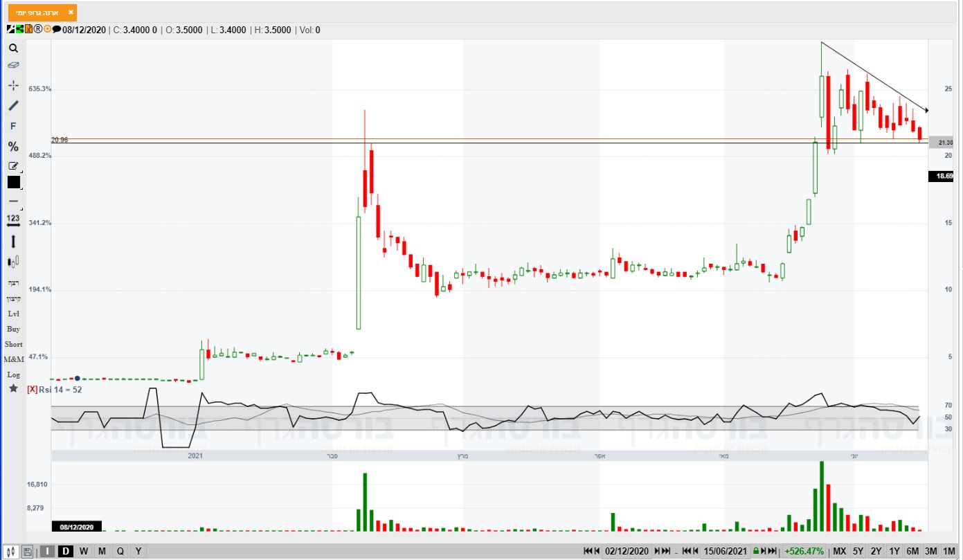The width and height of the screenshot is (963, 560).
Task: Step start date forward with right arrows
Action: pos(663,551)
